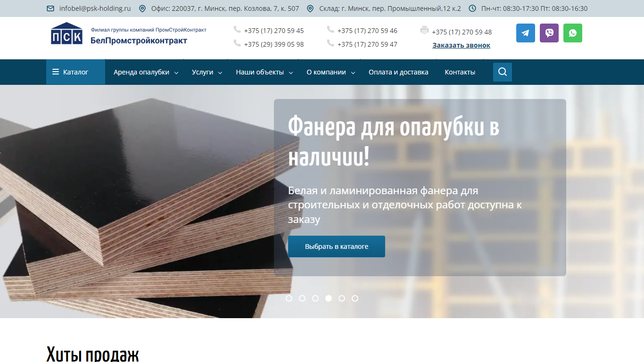Click the search magnifier icon

[503, 72]
